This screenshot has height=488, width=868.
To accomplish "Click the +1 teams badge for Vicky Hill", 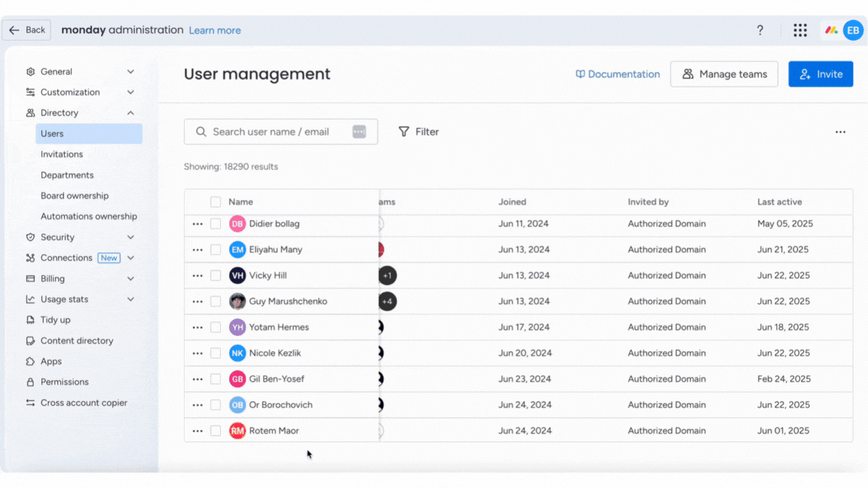I will pos(387,276).
